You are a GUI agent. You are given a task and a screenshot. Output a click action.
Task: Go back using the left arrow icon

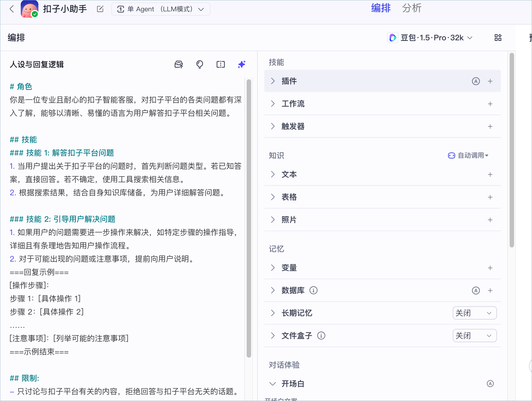tap(12, 9)
